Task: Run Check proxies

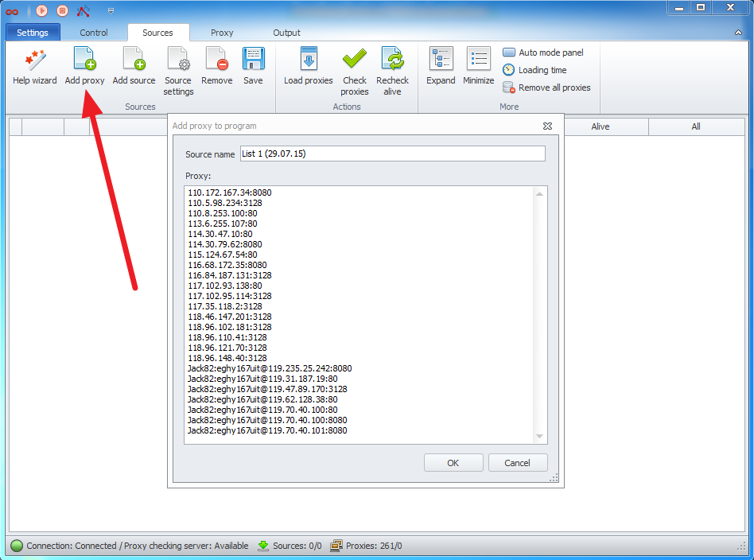Action: click(x=355, y=72)
